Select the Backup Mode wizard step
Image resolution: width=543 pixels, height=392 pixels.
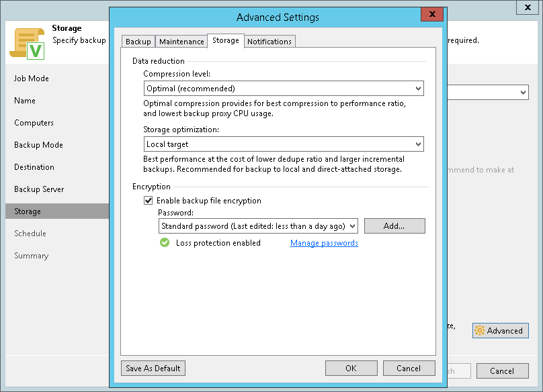[x=38, y=145]
